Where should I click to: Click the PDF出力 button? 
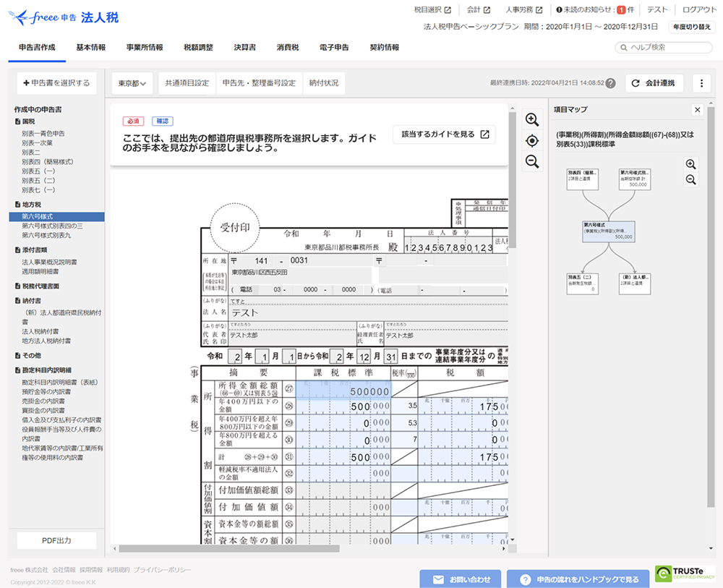point(56,540)
